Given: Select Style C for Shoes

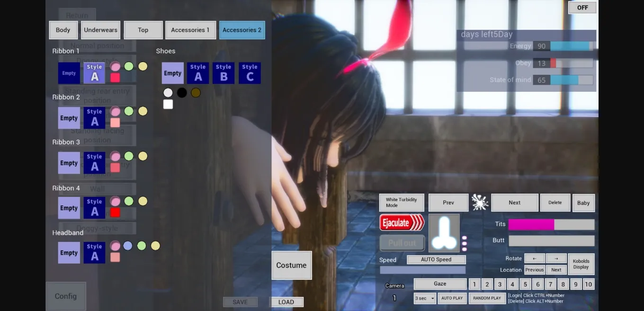Looking at the screenshot, I should tap(250, 72).
